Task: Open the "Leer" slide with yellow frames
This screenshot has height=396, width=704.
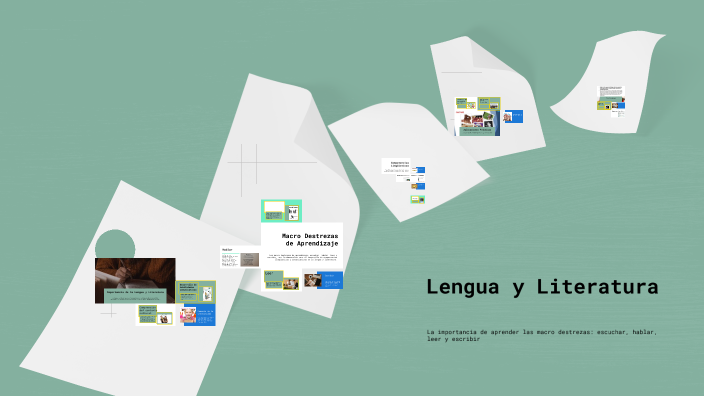Action: 282,280
